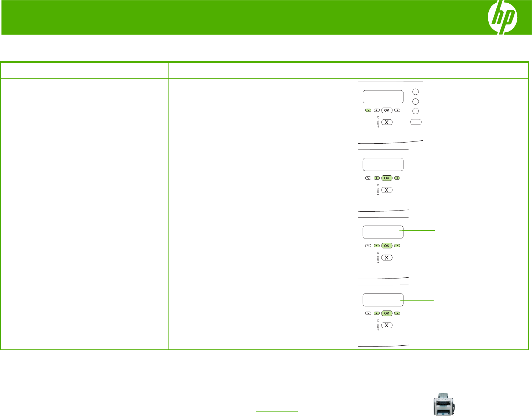This screenshot has height=417, width=532.
Task: Click the green left arrow in the fourth control panel
Action: tap(377, 313)
